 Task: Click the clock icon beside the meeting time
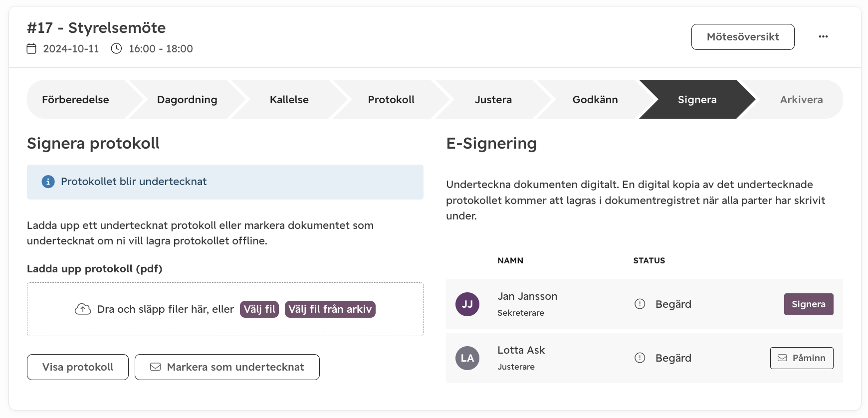tap(116, 48)
